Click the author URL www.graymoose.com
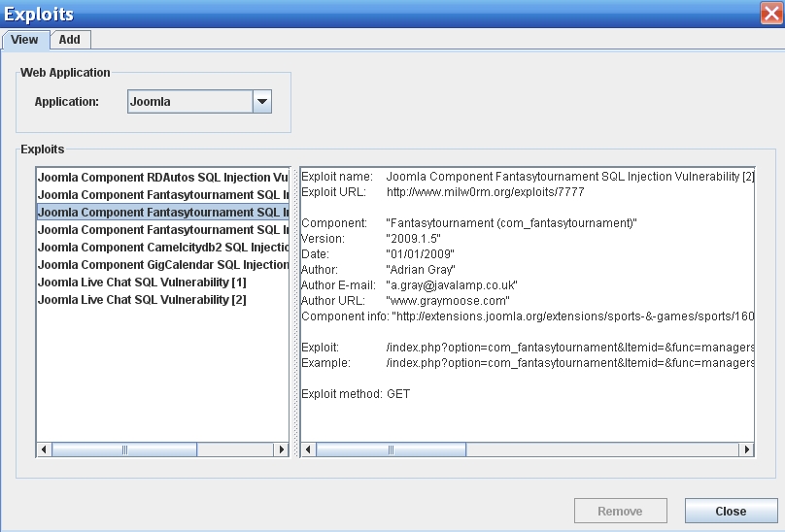 448,301
